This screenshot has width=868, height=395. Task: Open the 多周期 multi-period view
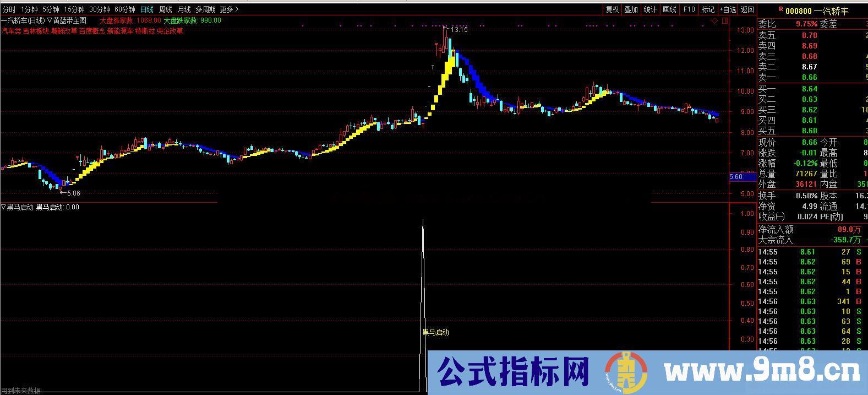[x=205, y=9]
